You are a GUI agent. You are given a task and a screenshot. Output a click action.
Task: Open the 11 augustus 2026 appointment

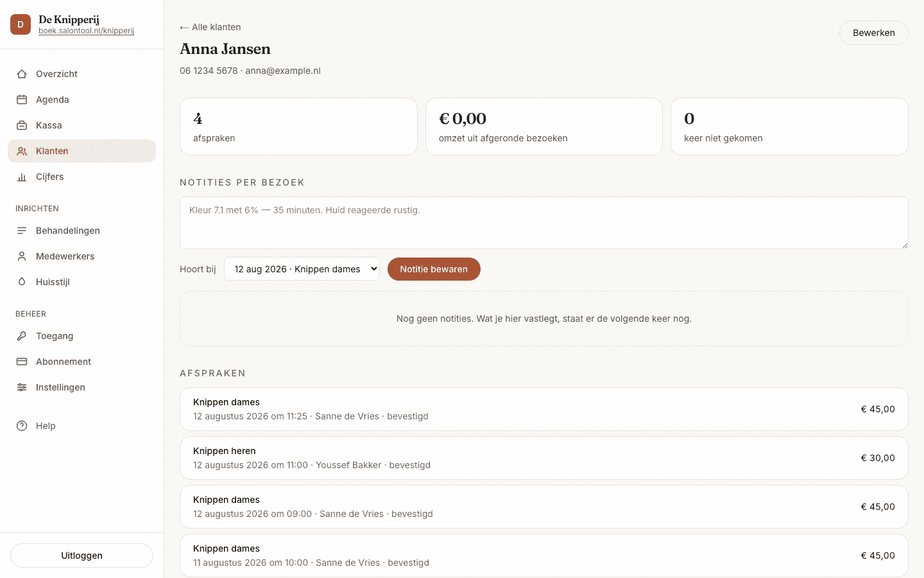click(544, 556)
